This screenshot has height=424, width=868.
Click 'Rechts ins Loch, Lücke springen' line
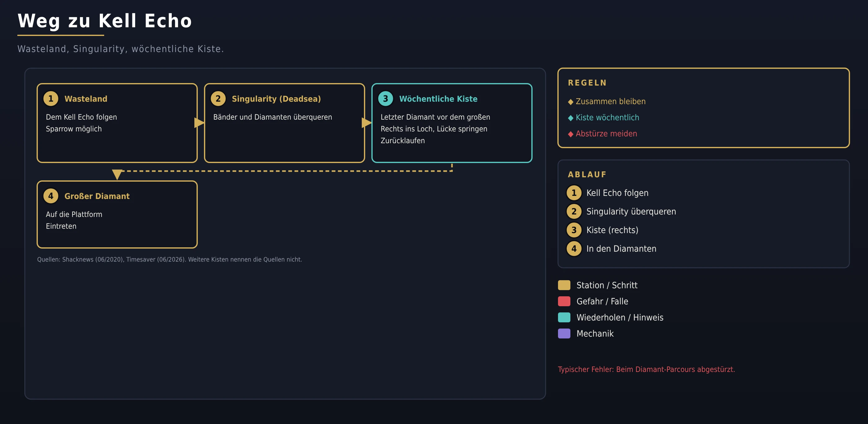pos(434,129)
